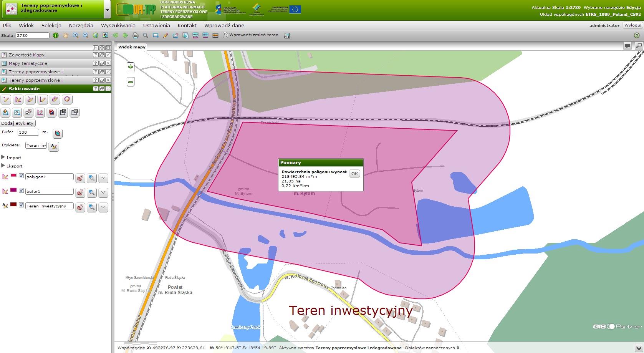Click the comment bubble icon above map

pos(627,46)
